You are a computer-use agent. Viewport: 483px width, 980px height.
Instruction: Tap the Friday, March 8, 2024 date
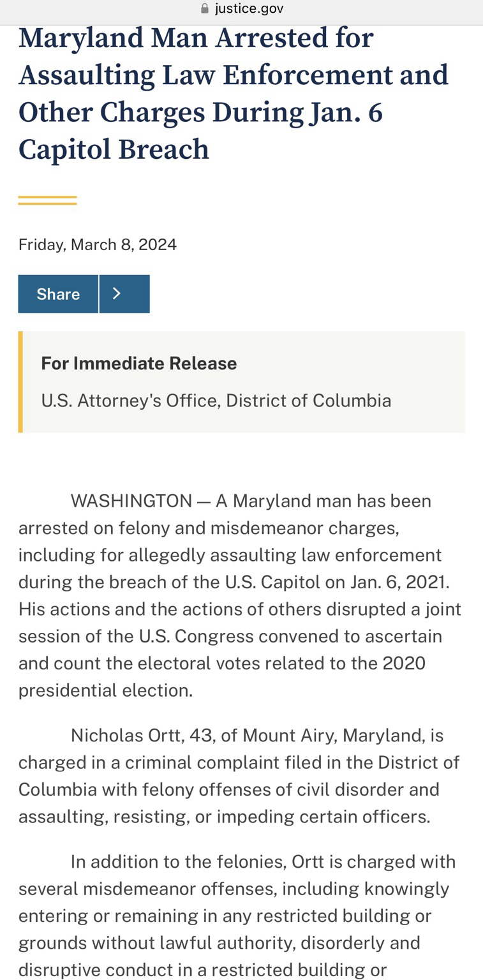98,244
